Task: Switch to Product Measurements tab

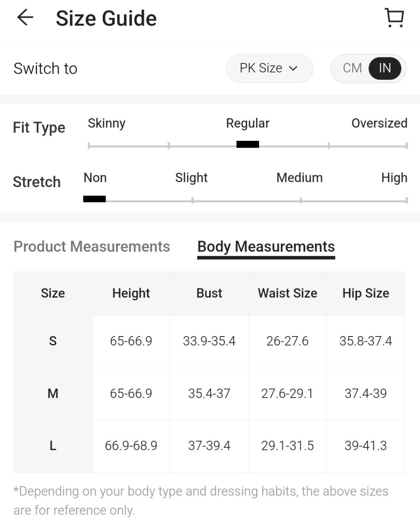Action: click(92, 246)
